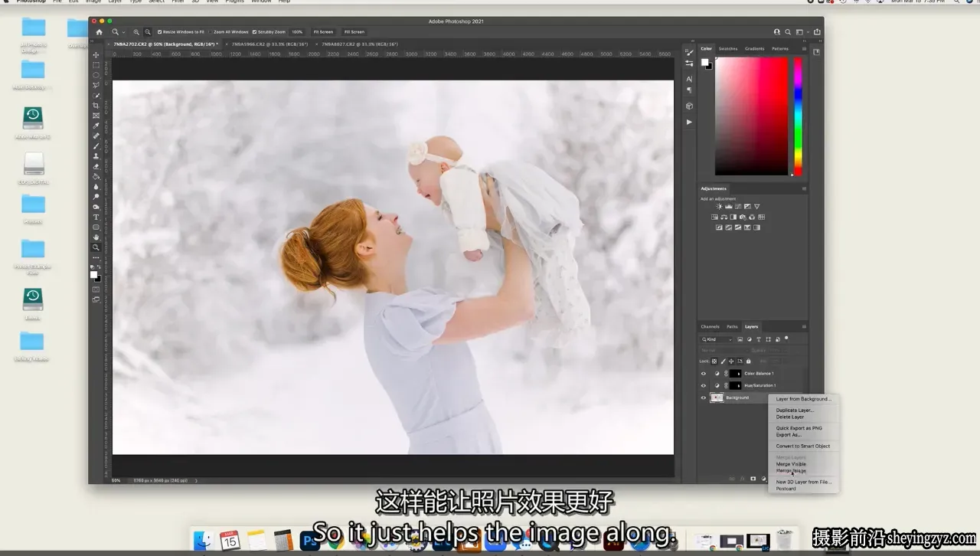This screenshot has height=556, width=980.
Task: Open the Color panel flyout menu
Action: tap(804, 48)
